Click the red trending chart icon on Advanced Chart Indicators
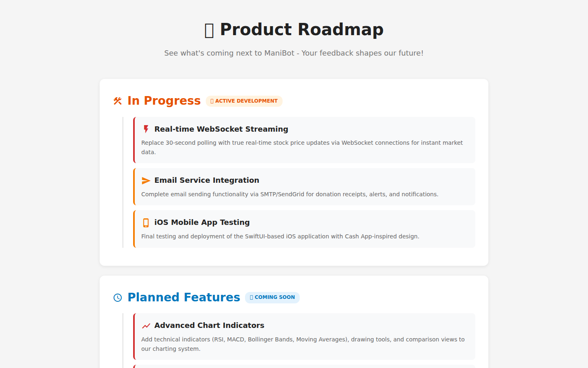 click(146, 325)
